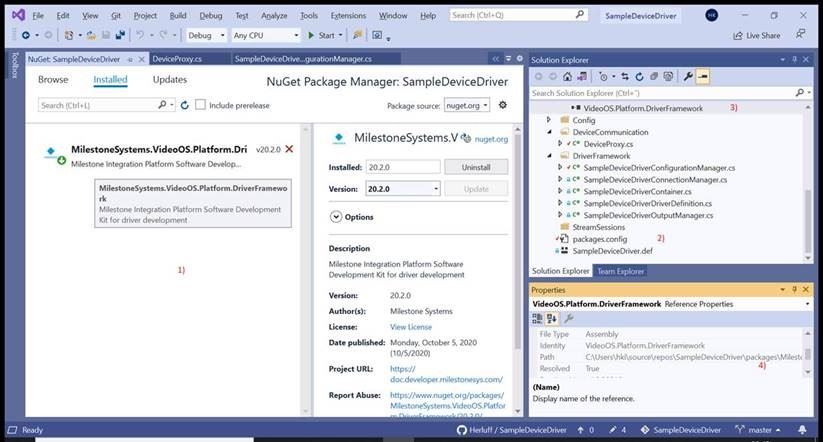This screenshot has height=442, width=823.
Task: Click notifications bell in status bar
Action: (802, 429)
